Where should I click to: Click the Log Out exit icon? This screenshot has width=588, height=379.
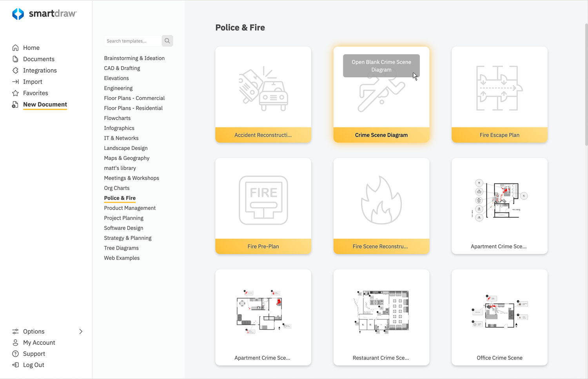(15, 365)
